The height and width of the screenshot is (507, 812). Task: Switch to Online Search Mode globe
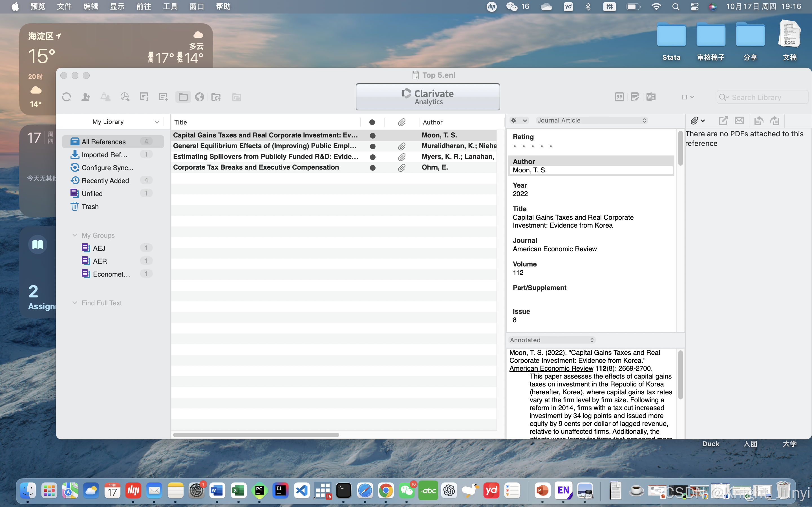pyautogui.click(x=200, y=97)
